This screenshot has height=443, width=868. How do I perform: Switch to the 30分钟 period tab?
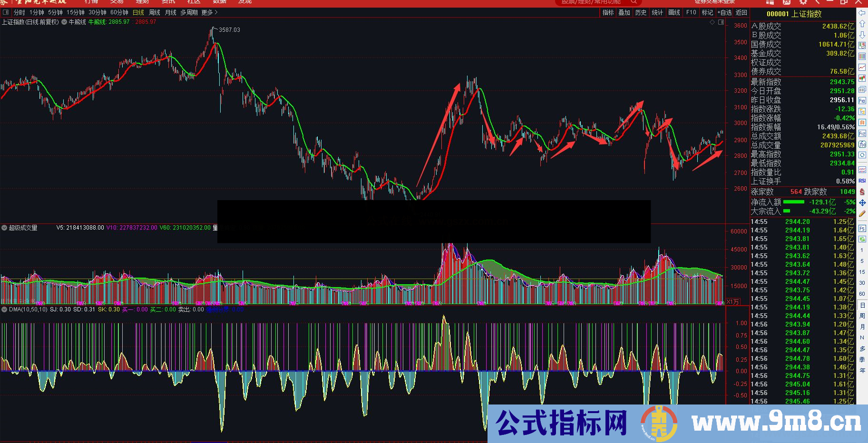click(x=98, y=13)
